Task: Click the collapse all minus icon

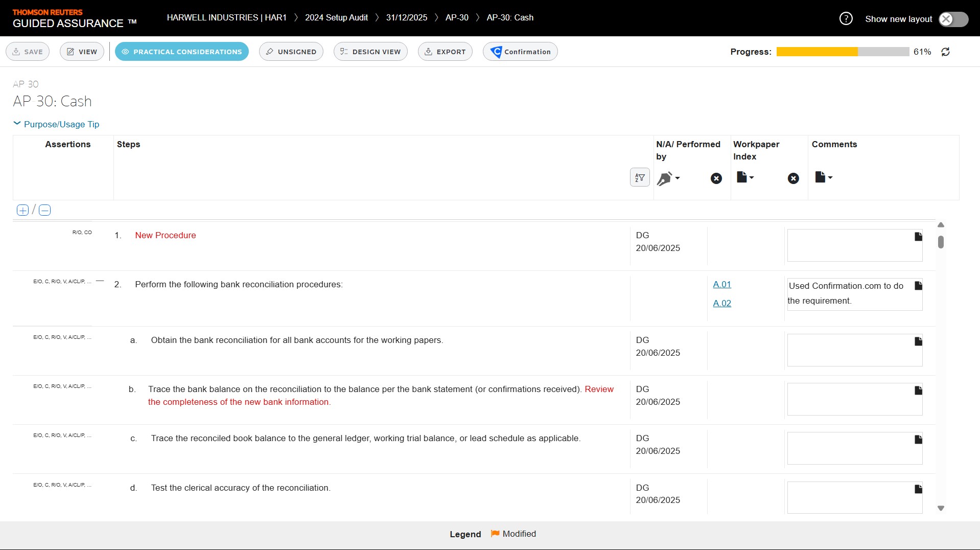Action: point(45,210)
